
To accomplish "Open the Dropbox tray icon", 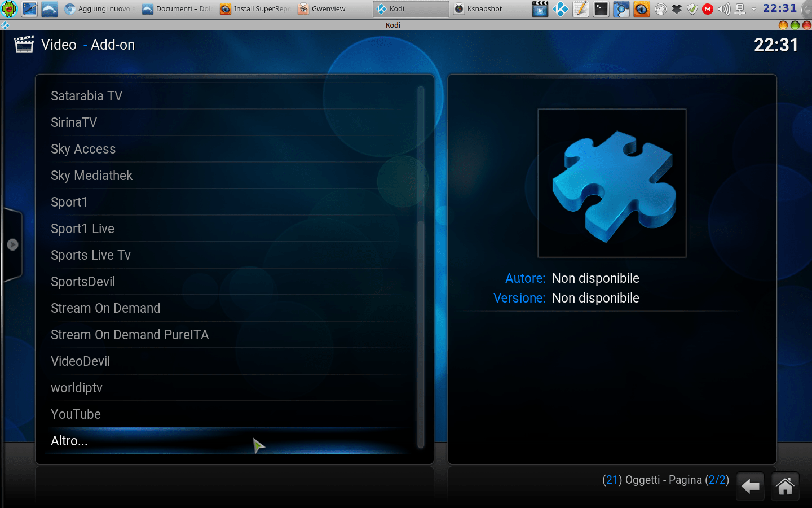I will 677,9.
